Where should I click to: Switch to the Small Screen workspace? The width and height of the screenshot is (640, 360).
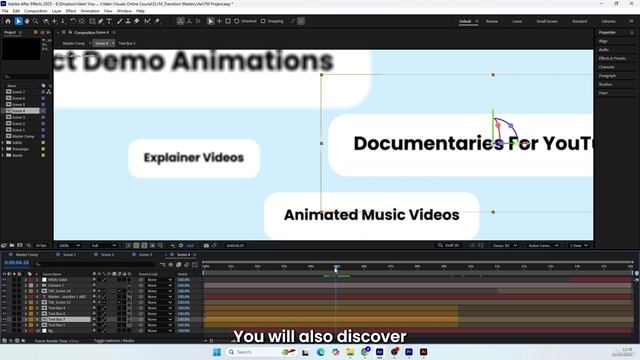point(547,21)
